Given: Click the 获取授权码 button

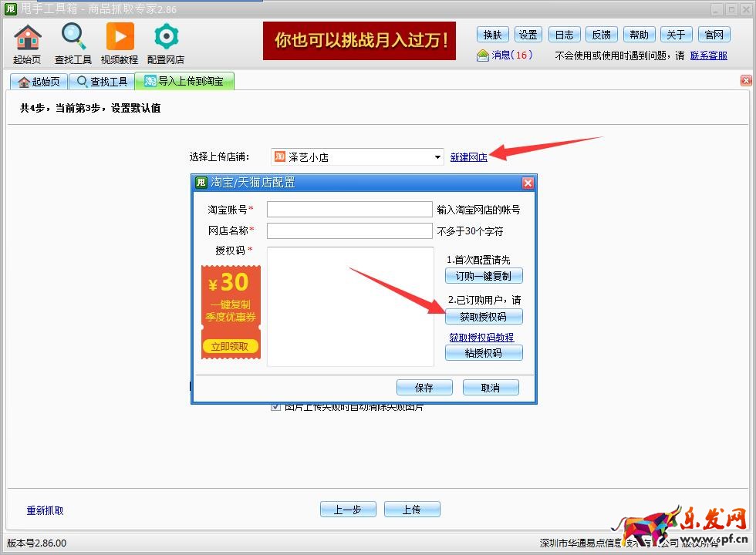Looking at the screenshot, I should coord(484,317).
